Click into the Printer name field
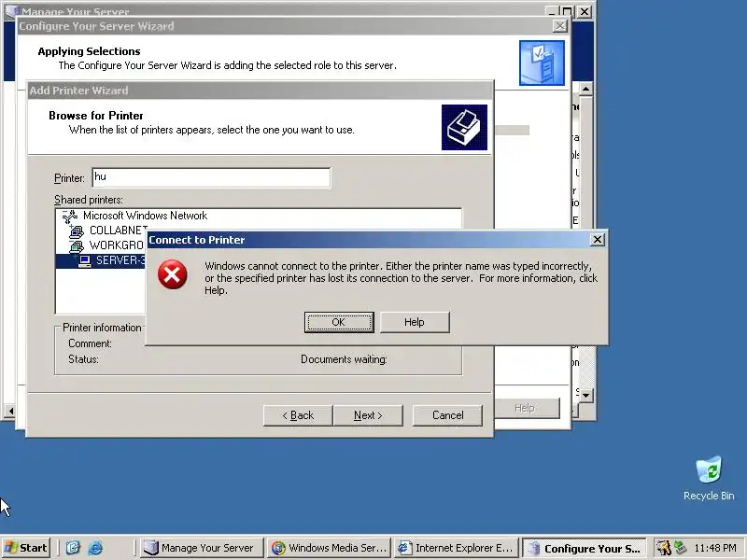The image size is (747, 560). point(211,177)
